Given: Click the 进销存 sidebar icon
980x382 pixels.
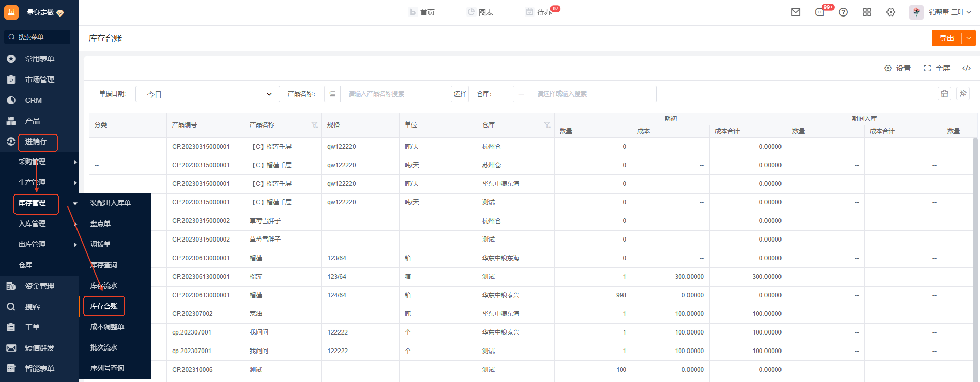Looking at the screenshot, I should coord(11,141).
